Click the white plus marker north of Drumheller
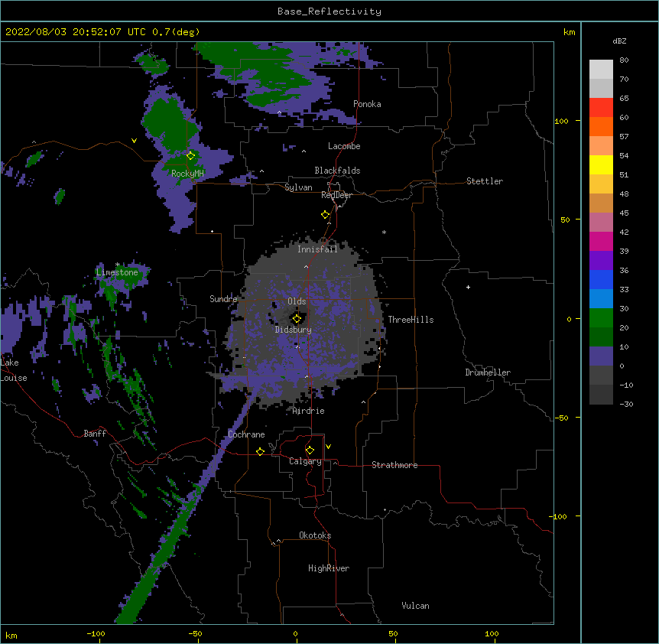The width and height of the screenshot is (659, 644). 468,287
